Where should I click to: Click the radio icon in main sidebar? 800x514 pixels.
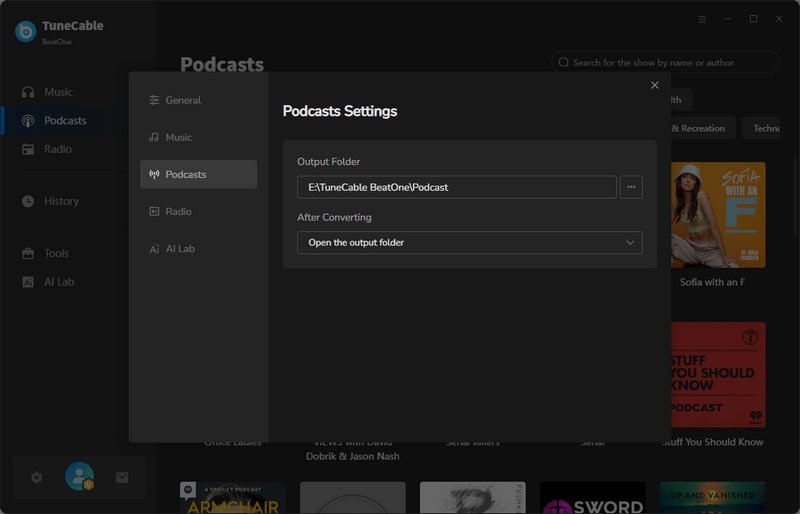(x=28, y=150)
